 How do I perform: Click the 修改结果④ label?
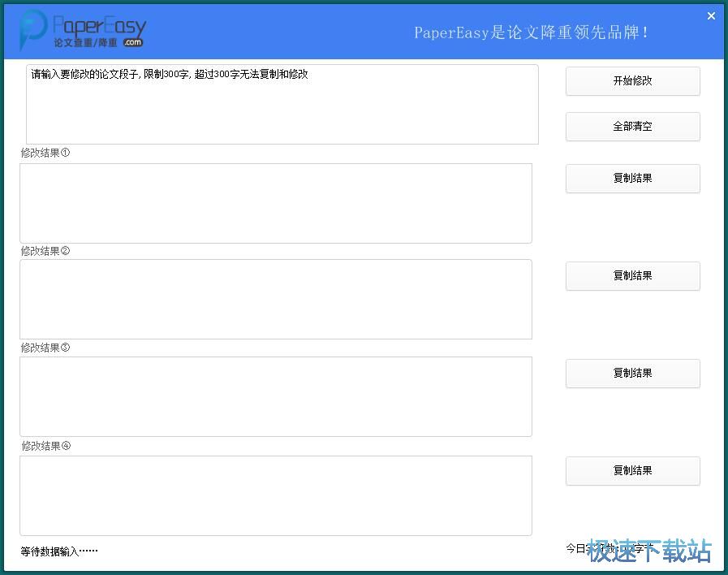pyautogui.click(x=46, y=447)
